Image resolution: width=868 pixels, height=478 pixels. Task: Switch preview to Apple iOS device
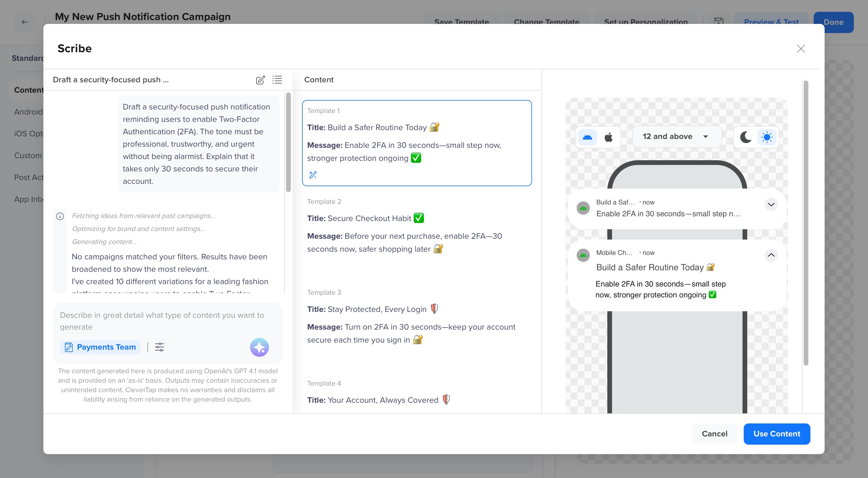[x=608, y=137]
